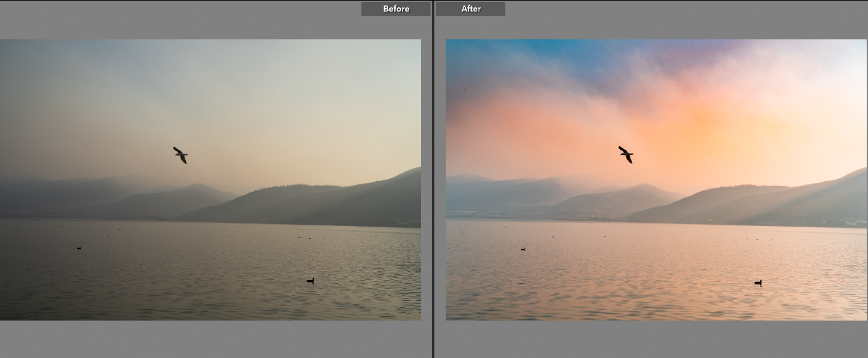Click the small left duck in After photo

(523, 249)
